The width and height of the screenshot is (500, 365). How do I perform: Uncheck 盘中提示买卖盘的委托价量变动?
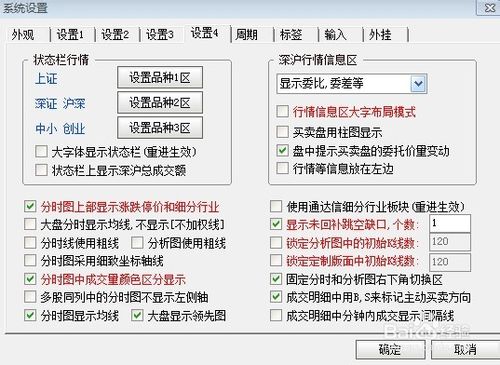click(283, 151)
